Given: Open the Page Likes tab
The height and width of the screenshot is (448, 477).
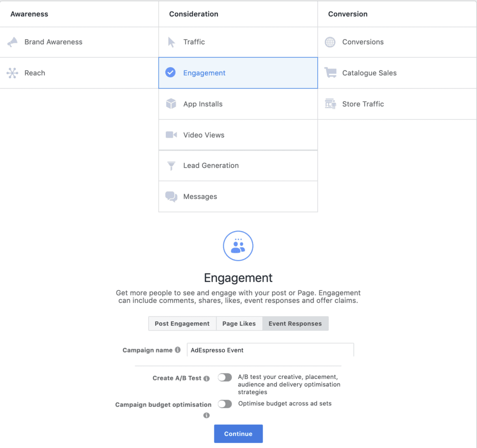Looking at the screenshot, I should tap(239, 323).
